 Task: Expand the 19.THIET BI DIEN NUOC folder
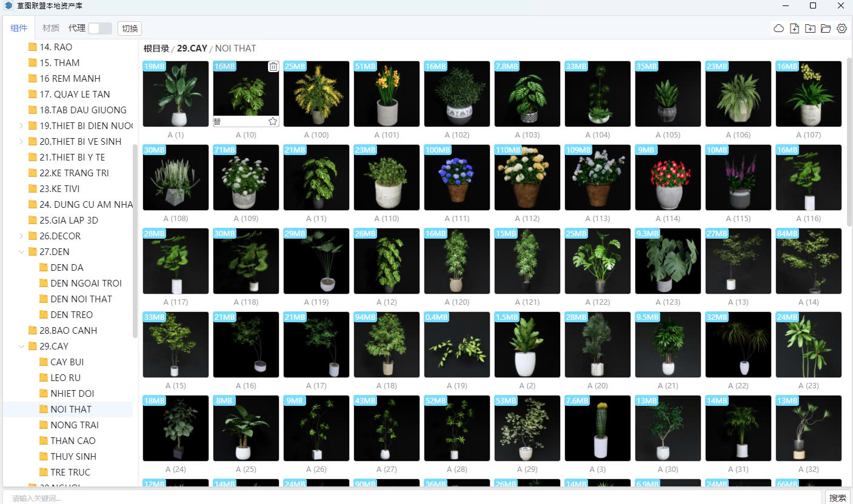[22, 126]
